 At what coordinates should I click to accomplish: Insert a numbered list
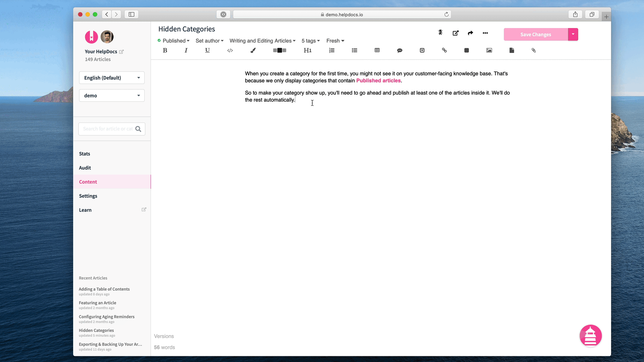(332, 50)
